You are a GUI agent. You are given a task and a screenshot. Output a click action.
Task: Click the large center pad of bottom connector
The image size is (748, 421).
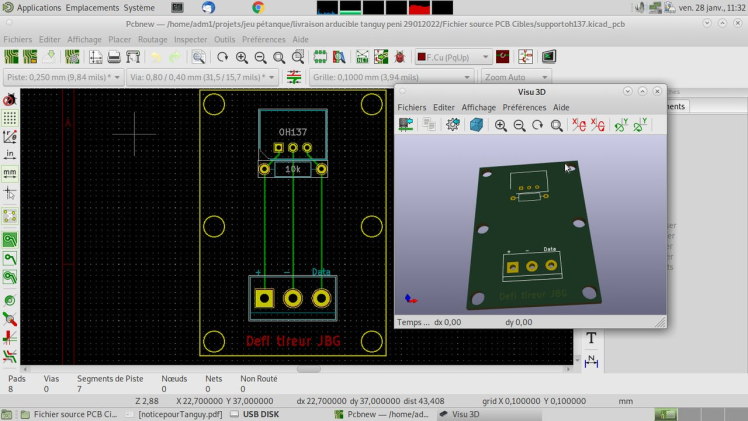tap(293, 298)
